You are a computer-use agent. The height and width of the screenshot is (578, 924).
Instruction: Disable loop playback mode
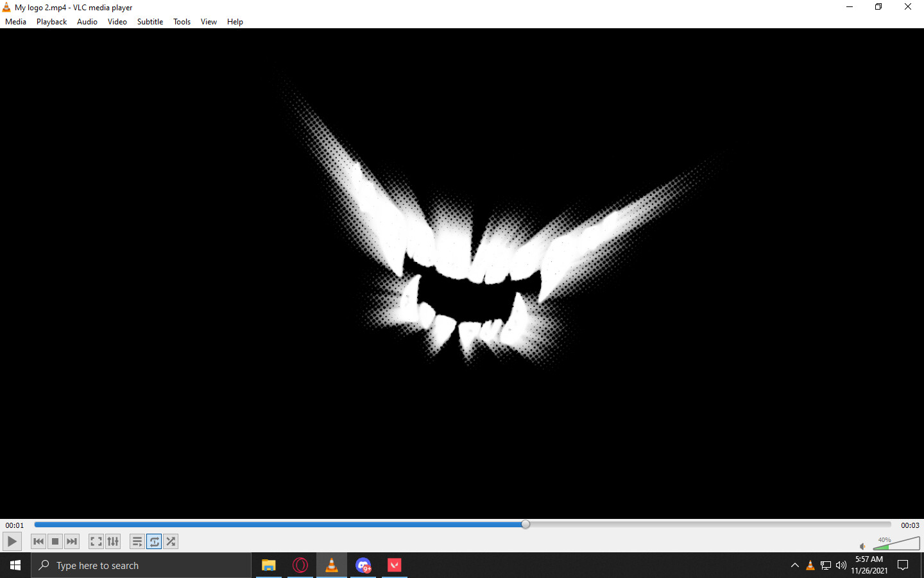coord(154,541)
